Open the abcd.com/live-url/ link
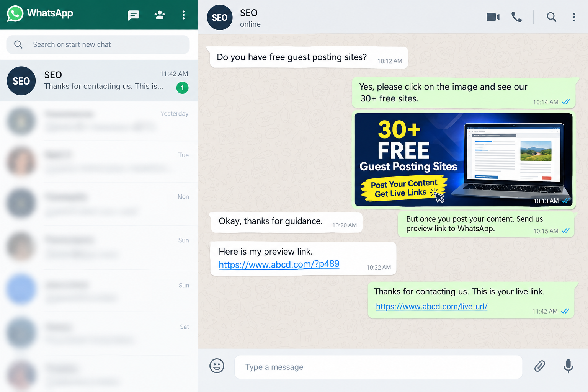Image resolution: width=588 pixels, height=392 pixels. (431, 307)
